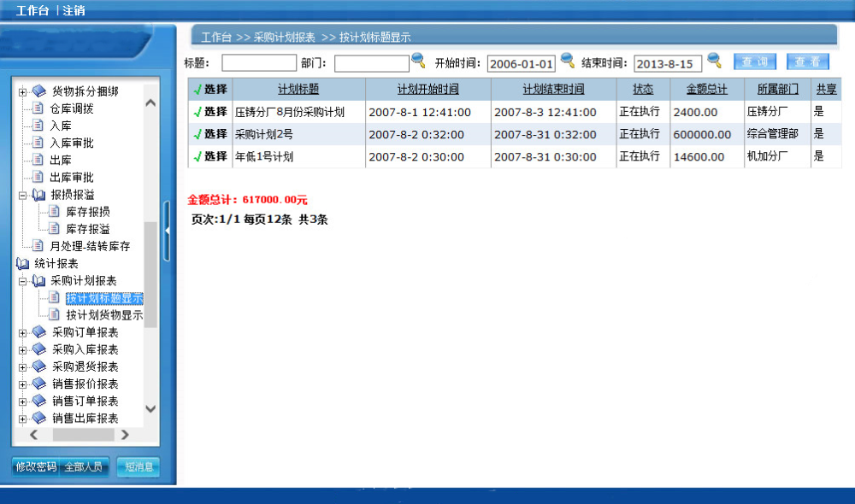
Task: Click the document icon beside 按计划货物显示
Action: (x=54, y=314)
